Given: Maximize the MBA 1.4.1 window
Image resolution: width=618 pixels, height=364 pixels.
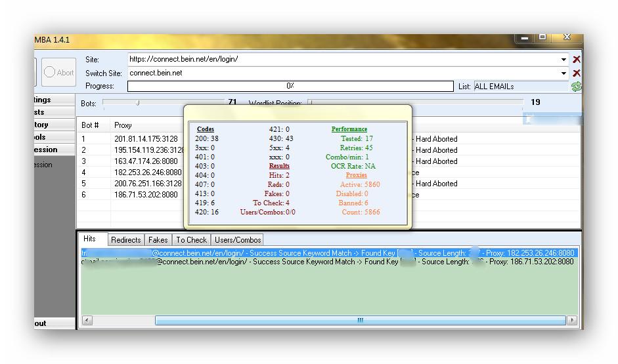Looking at the screenshot, I should 542,37.
